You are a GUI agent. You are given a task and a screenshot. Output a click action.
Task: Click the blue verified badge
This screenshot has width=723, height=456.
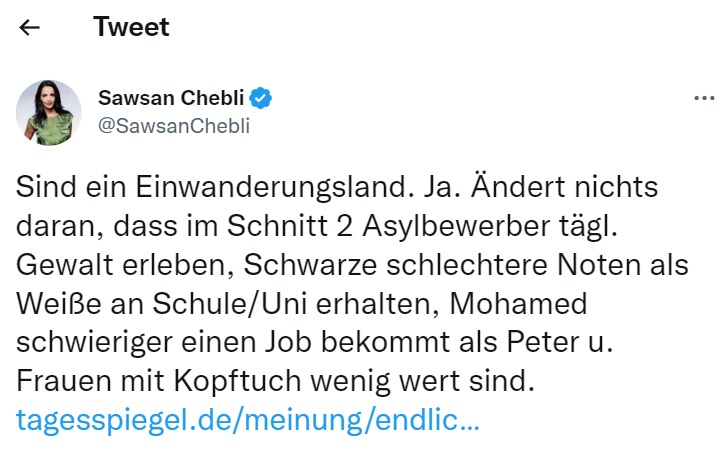(261, 98)
